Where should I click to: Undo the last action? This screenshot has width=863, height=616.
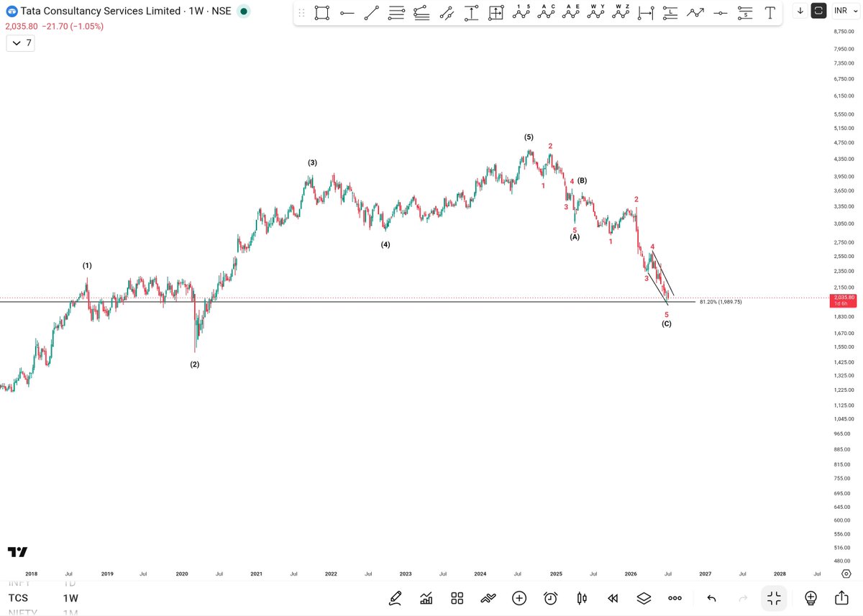(711, 598)
